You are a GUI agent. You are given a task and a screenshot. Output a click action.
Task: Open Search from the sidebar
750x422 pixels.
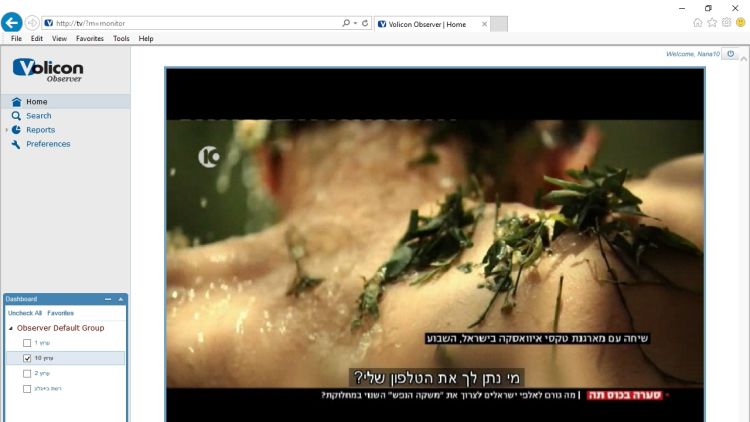click(38, 116)
